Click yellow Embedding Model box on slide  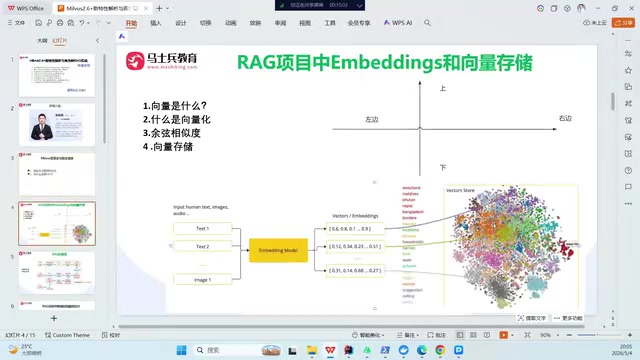[278, 250]
